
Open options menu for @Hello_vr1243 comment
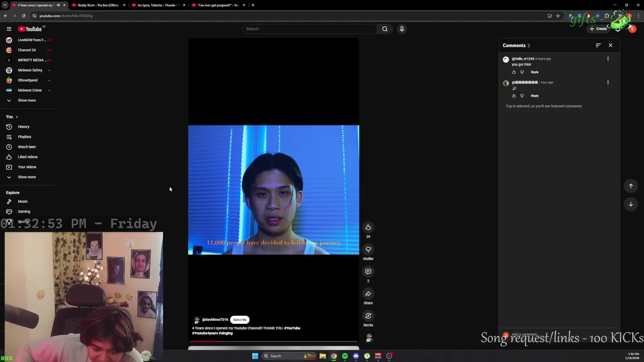coord(608,59)
